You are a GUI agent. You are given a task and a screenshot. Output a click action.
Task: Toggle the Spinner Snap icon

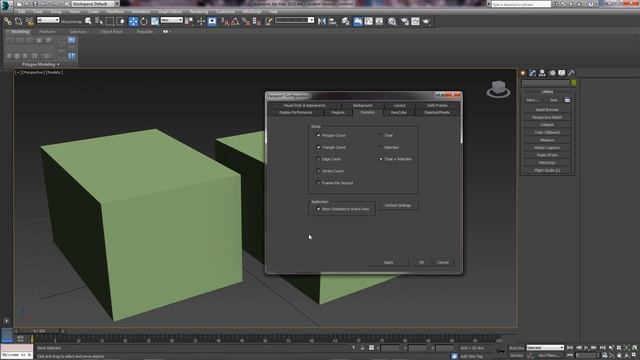coord(257,21)
